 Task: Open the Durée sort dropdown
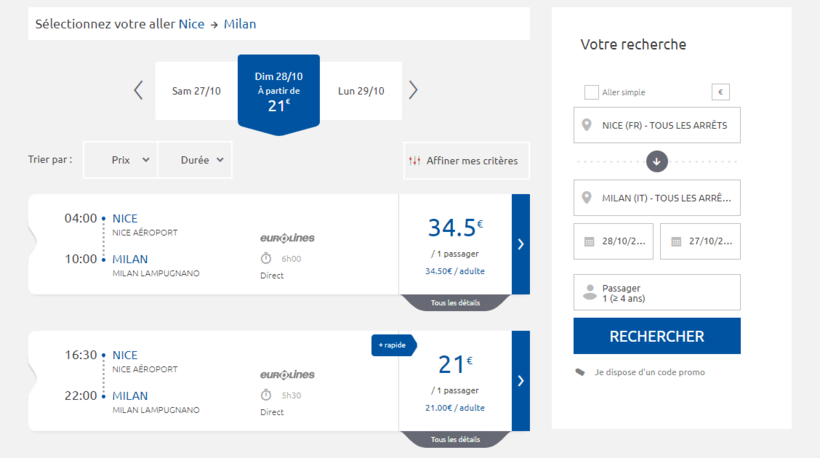(195, 160)
